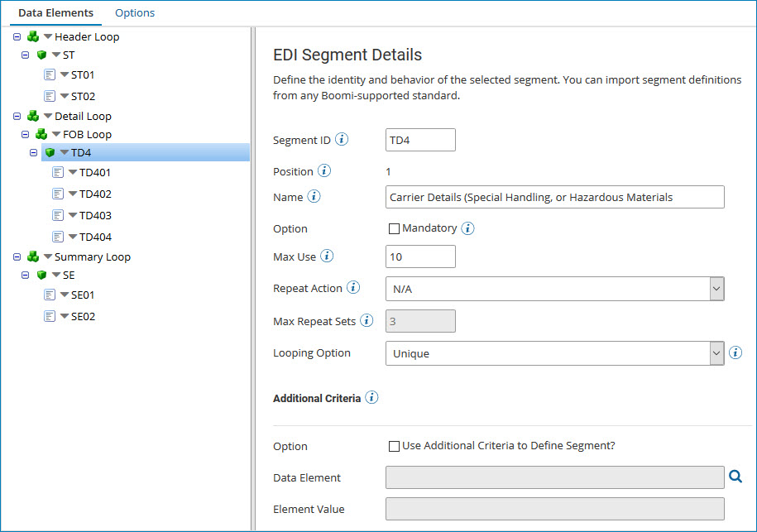
Task: Click the info icon right of Looping Option
Action: point(735,353)
